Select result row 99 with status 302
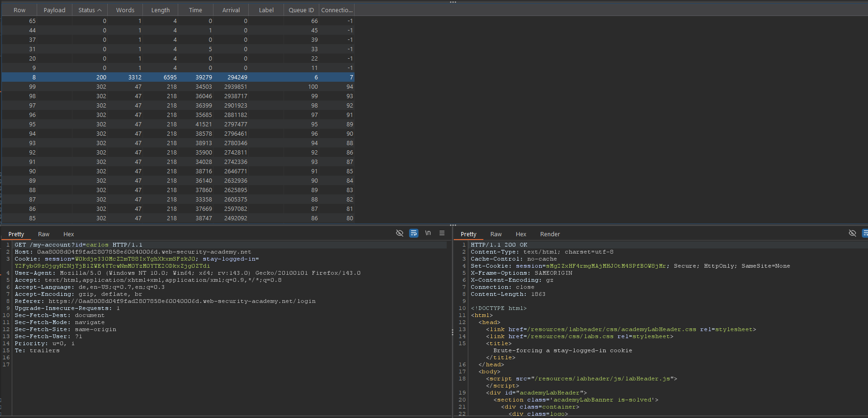Viewport: 868px width, 418px height. point(178,86)
